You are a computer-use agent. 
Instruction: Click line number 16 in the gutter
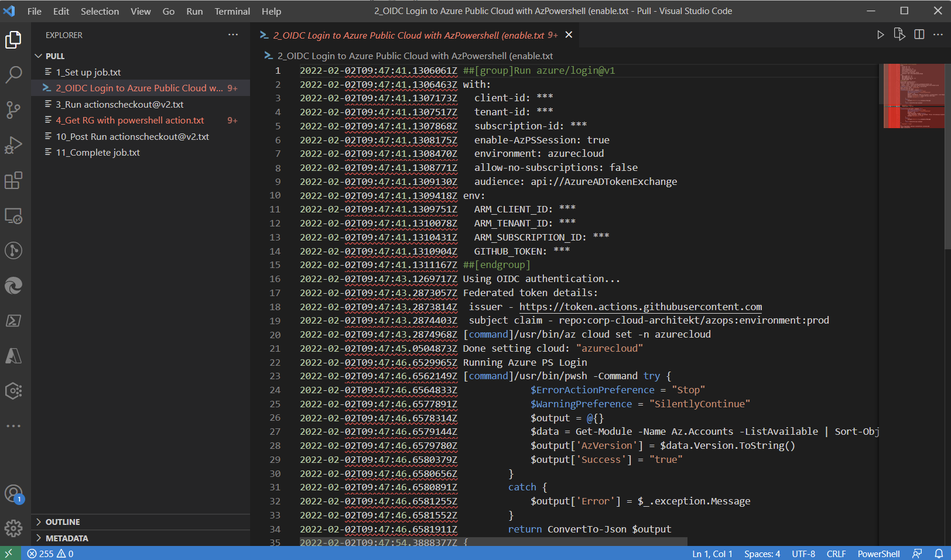coord(275,279)
